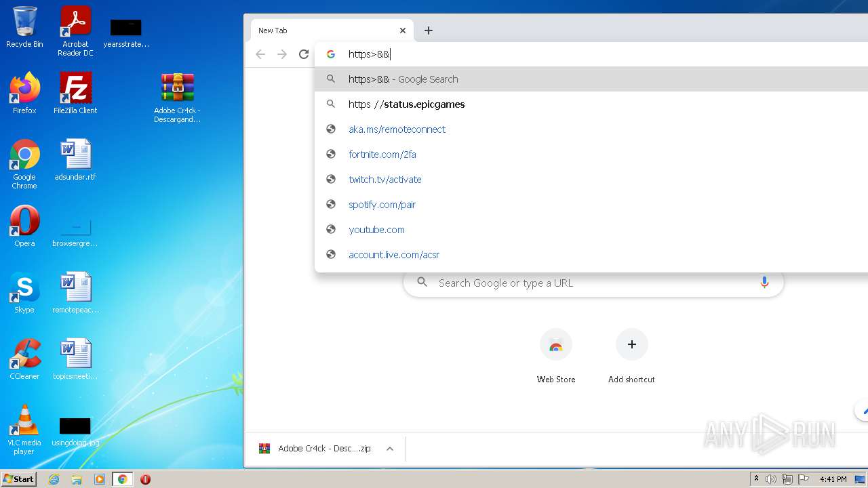Switch to Chrome taskbar button

click(x=123, y=479)
